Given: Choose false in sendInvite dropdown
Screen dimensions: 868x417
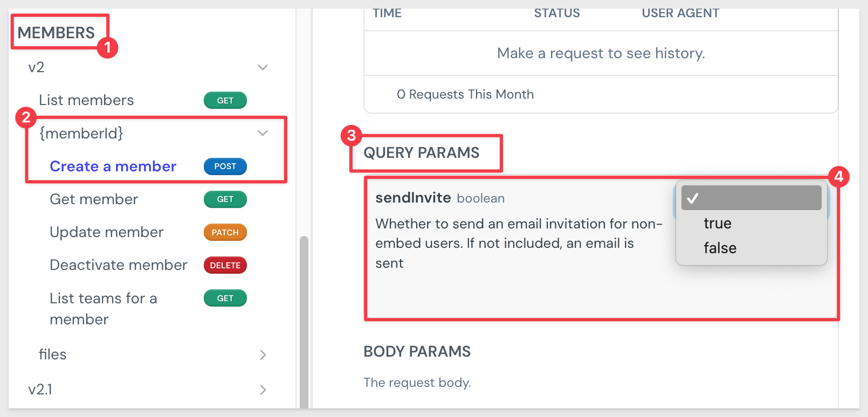Looking at the screenshot, I should 720,248.
